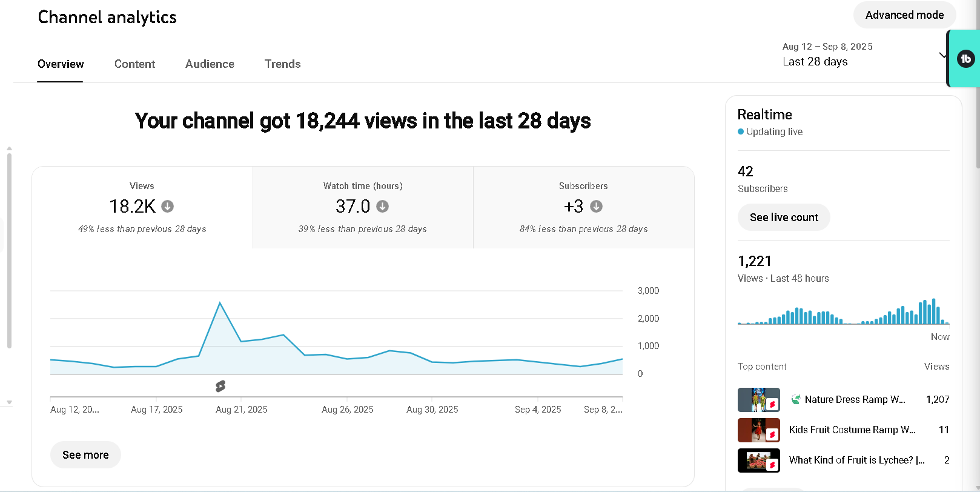Click the green leaf icon before Nature Dress
The height and width of the screenshot is (492, 980).
click(796, 399)
